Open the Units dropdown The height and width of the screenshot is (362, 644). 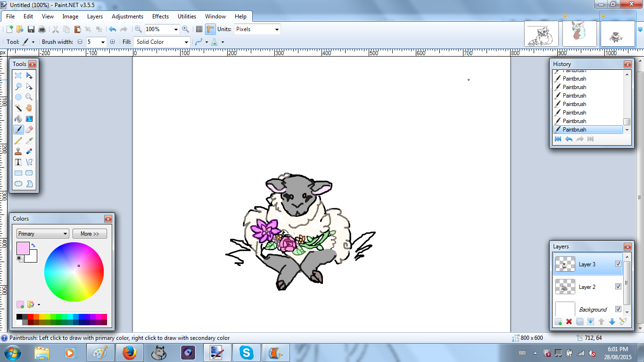pyautogui.click(x=277, y=29)
